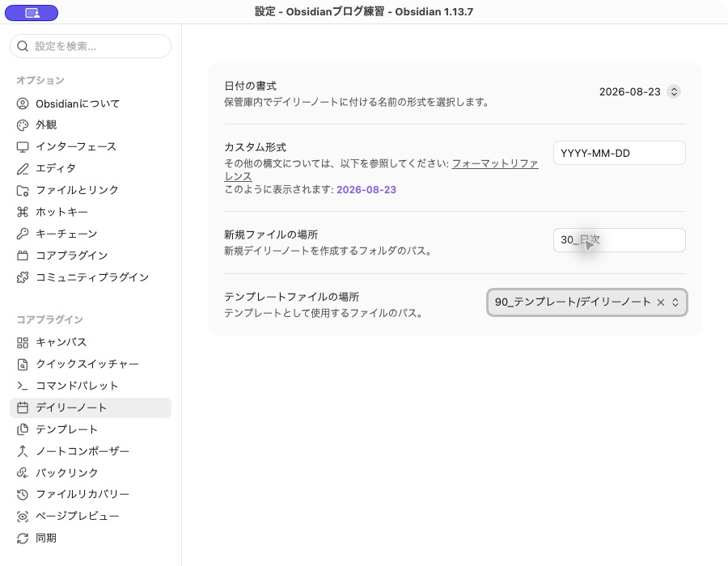Click the コマンドパレット terminal prompt icon
This screenshot has width=728, height=566.
coord(23,386)
